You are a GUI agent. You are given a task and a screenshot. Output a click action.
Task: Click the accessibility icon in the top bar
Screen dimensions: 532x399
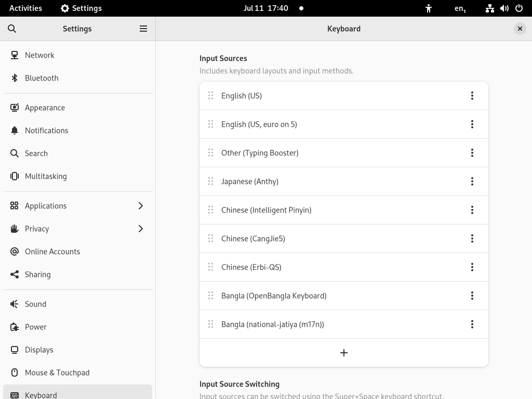[428, 8]
